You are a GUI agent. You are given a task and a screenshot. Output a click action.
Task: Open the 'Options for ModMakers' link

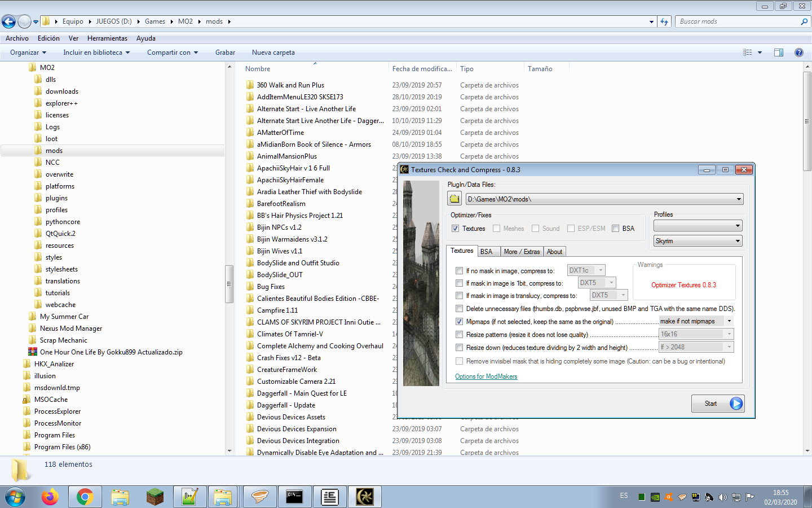pos(486,376)
